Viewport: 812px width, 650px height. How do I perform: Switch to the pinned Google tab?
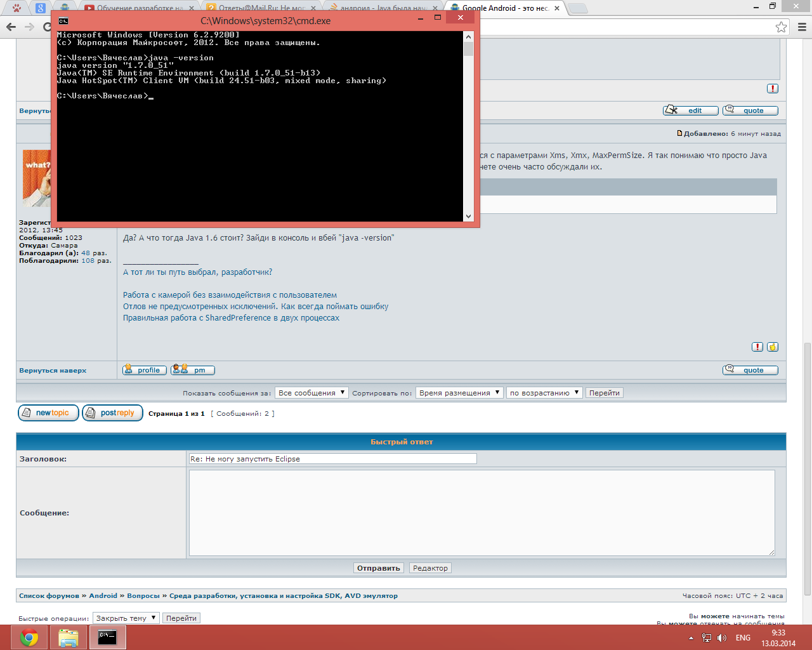click(40, 8)
